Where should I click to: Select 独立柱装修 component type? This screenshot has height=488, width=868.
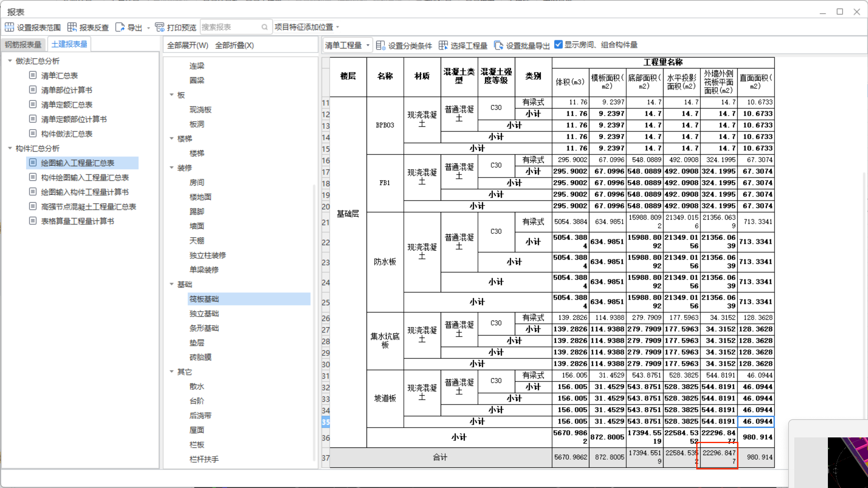click(x=208, y=255)
